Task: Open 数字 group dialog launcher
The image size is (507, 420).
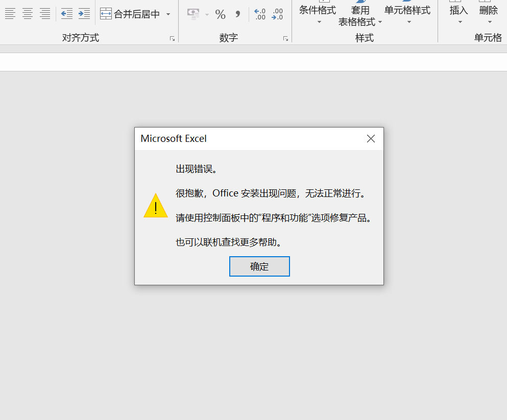Action: tap(285, 39)
